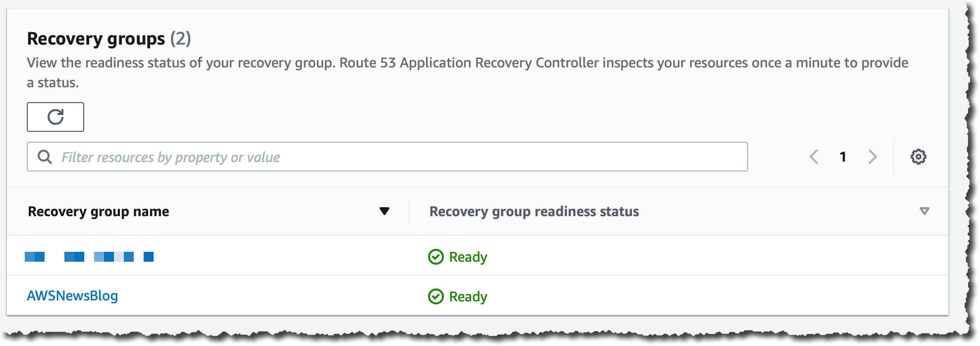
Task: Click the magnifying glass in the filter field
Action: (x=46, y=157)
